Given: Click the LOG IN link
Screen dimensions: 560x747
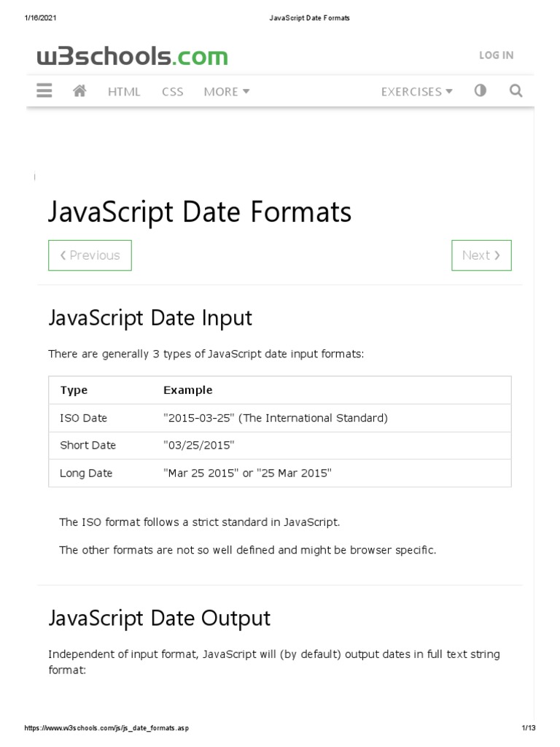Looking at the screenshot, I should (x=496, y=55).
